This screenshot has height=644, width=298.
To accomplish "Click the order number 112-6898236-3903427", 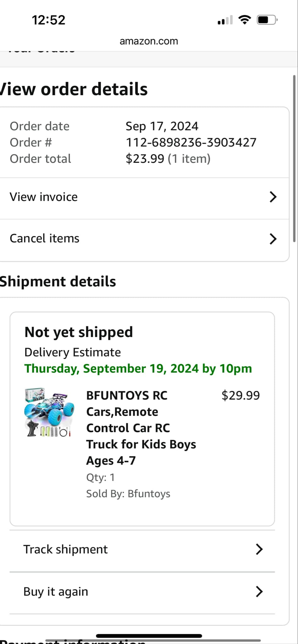I will coord(191,142).
